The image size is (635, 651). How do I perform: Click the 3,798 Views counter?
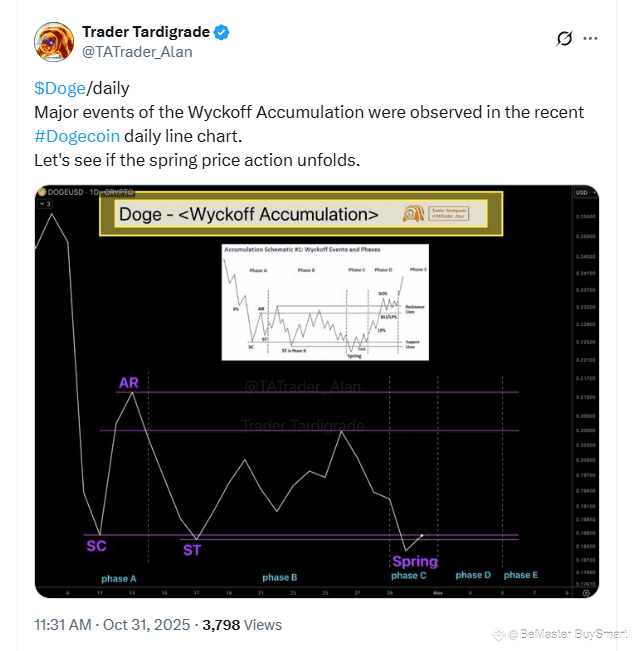point(242,625)
